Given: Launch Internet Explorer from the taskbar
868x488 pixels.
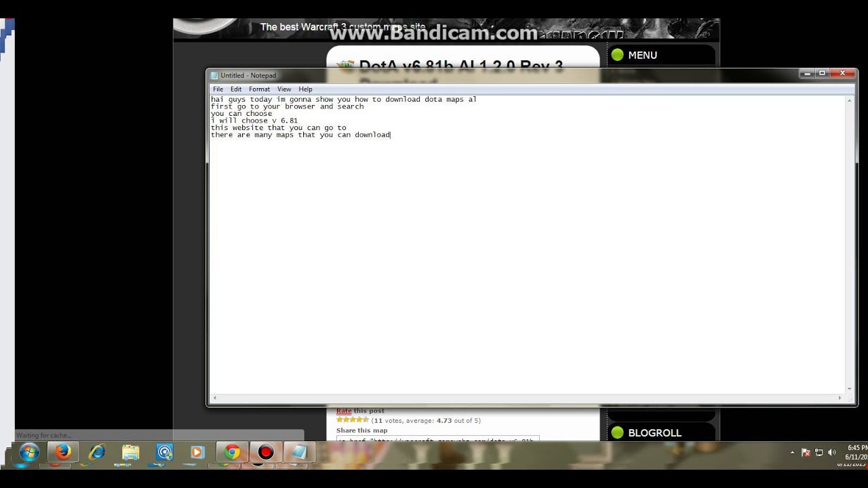Looking at the screenshot, I should tap(96, 452).
